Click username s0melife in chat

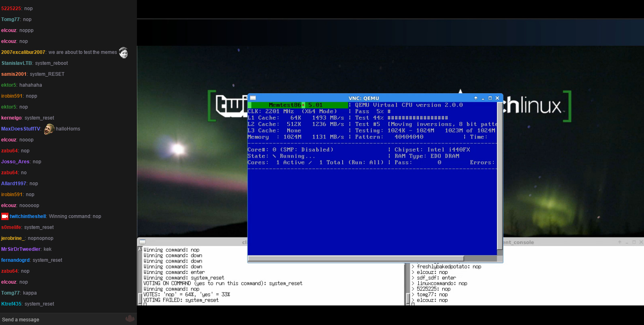pyautogui.click(x=11, y=227)
